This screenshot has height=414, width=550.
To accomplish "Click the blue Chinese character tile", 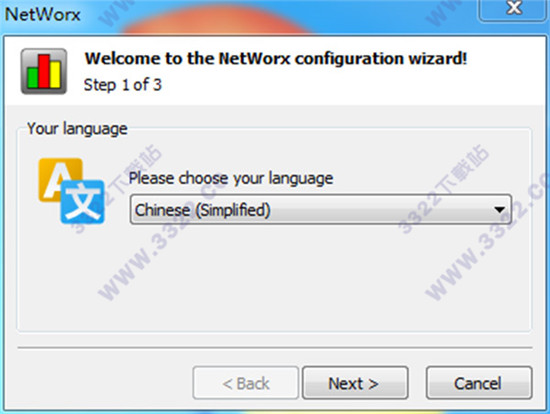I will 82,202.
